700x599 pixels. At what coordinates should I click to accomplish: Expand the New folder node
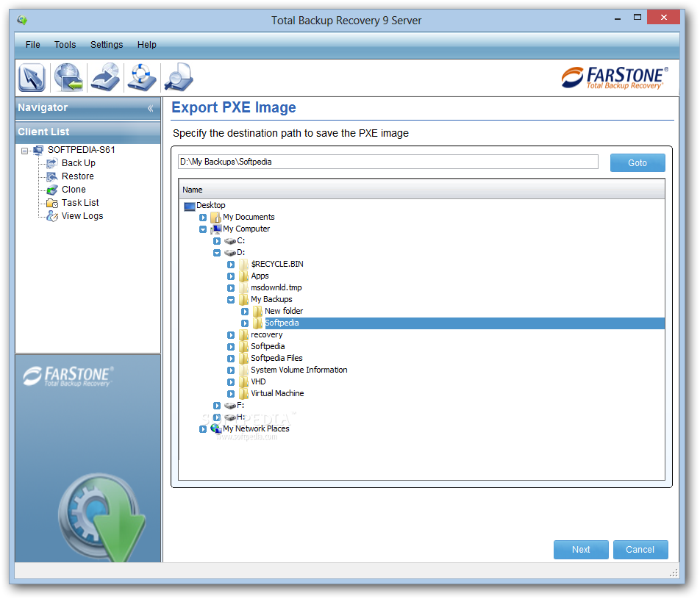(245, 312)
